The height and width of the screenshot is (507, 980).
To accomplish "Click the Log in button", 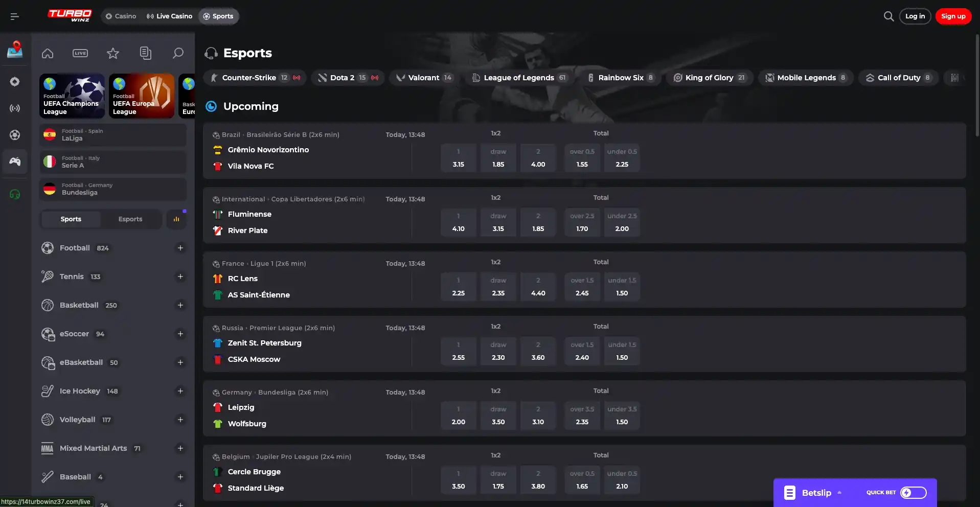I will (915, 16).
